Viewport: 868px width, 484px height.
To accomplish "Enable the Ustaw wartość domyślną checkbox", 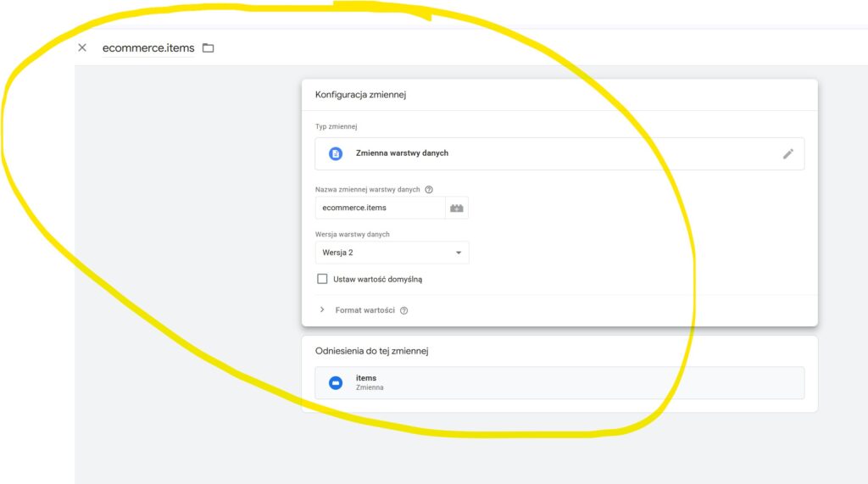I will pyautogui.click(x=322, y=279).
